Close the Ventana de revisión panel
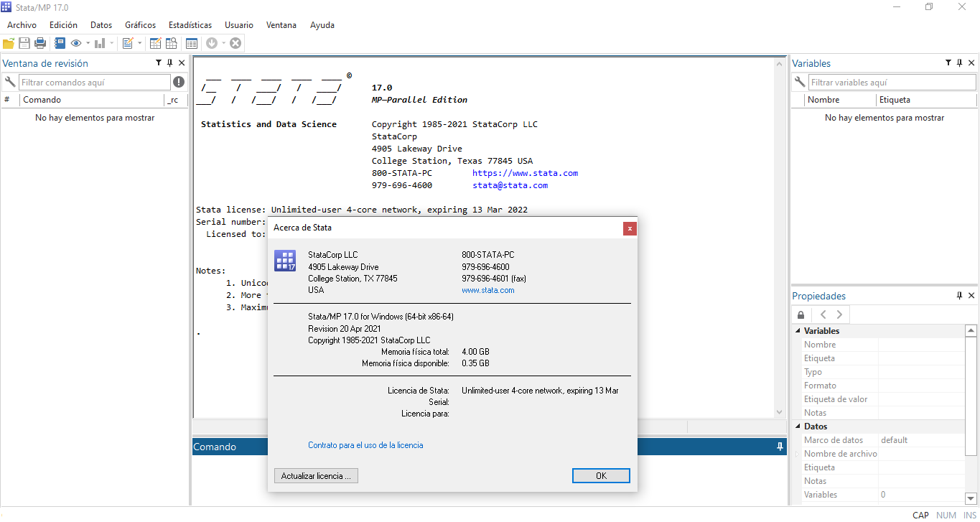This screenshot has height=522, width=980. click(182, 63)
